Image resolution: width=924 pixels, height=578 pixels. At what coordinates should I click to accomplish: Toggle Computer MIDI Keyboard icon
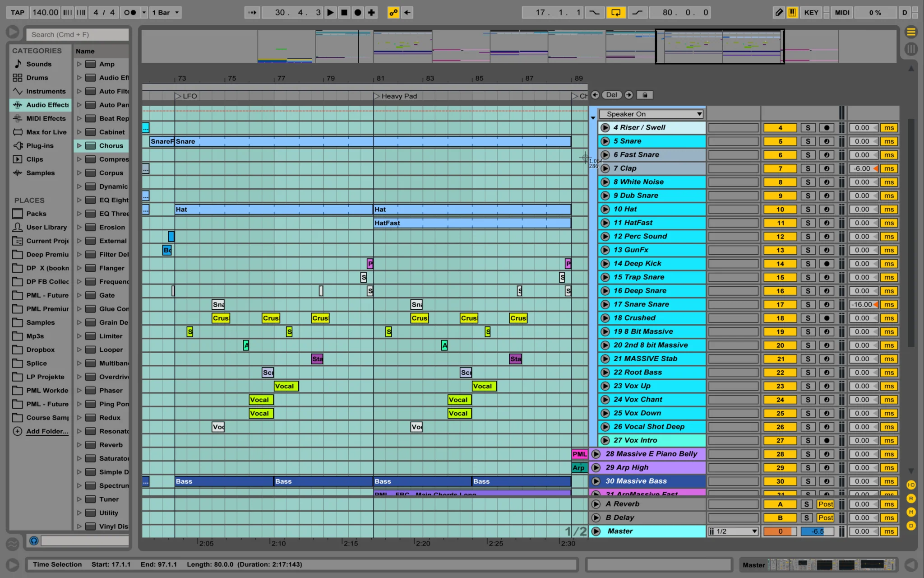point(792,13)
